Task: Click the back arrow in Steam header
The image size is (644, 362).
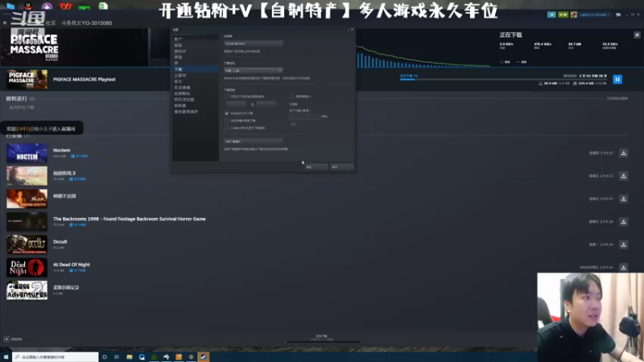Action: pyautogui.click(x=5, y=23)
